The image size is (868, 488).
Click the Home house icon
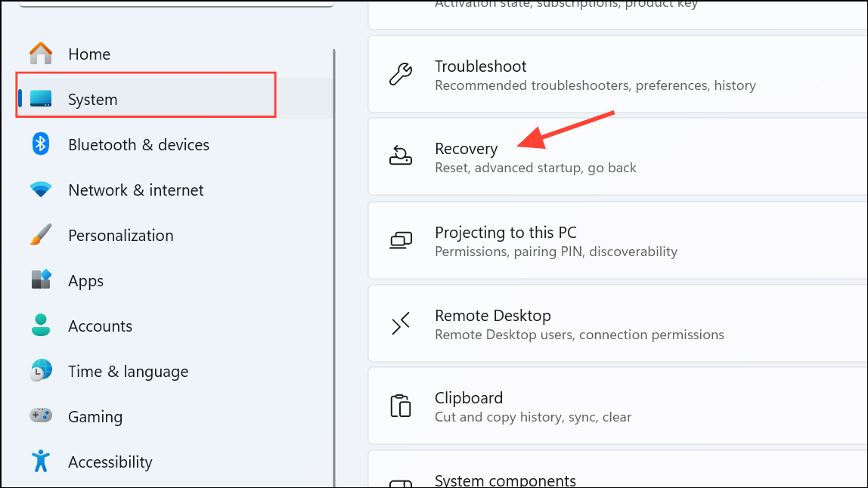[x=40, y=54]
